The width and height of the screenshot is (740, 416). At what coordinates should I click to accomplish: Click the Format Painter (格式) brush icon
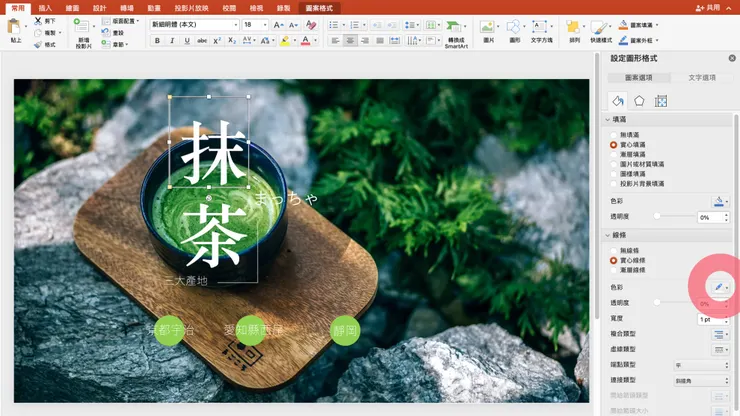pyautogui.click(x=38, y=44)
